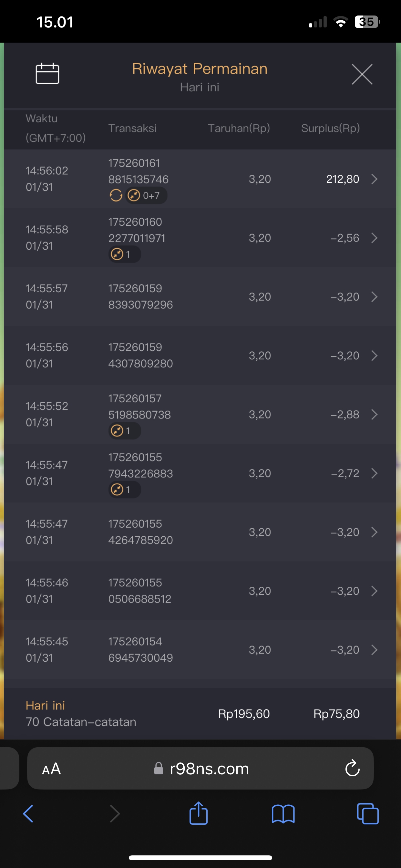Viewport: 401px width, 868px height.
Task: Open Safari reader AA text options
Action: (52, 769)
